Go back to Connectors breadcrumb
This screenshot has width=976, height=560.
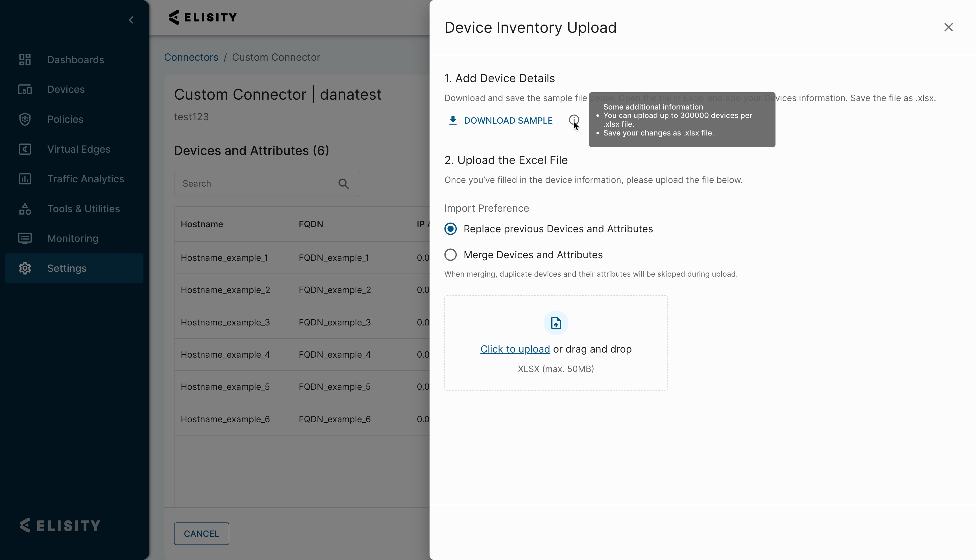click(x=191, y=57)
